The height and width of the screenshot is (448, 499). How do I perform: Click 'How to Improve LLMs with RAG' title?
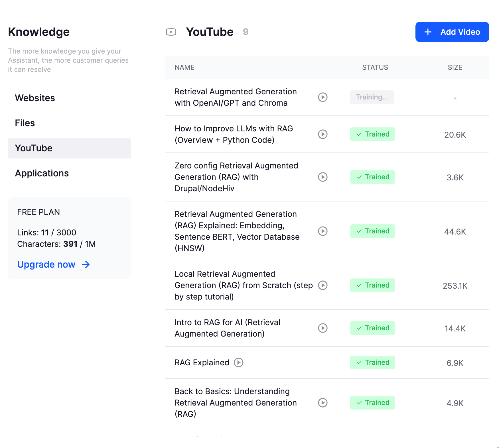pyautogui.click(x=234, y=134)
